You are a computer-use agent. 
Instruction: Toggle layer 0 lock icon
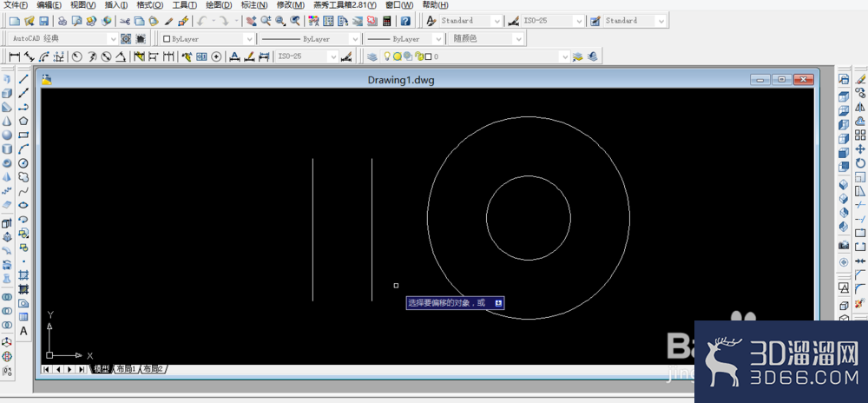click(419, 56)
